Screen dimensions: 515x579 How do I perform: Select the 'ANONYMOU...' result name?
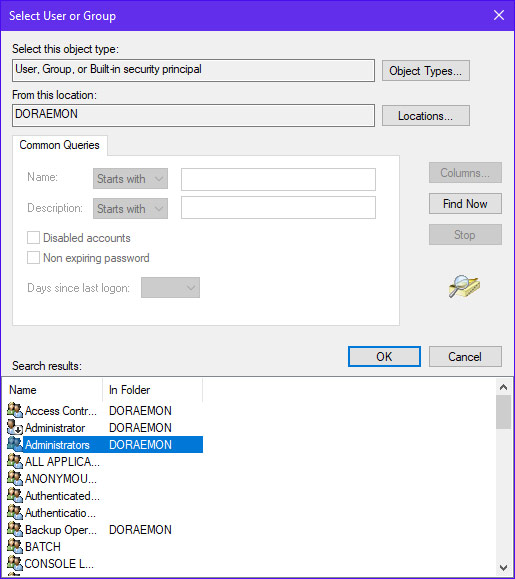coord(61,479)
